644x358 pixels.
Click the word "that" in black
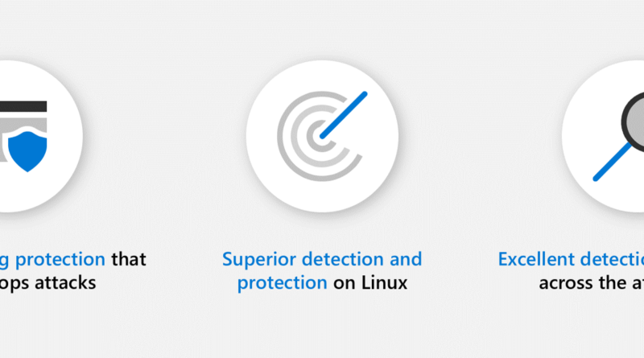(x=129, y=259)
